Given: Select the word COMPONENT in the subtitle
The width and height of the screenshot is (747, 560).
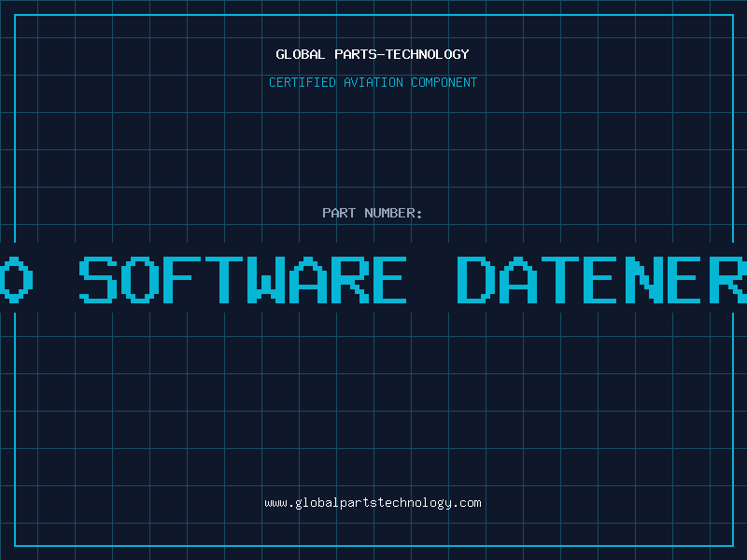Looking at the screenshot, I should (x=444, y=82).
